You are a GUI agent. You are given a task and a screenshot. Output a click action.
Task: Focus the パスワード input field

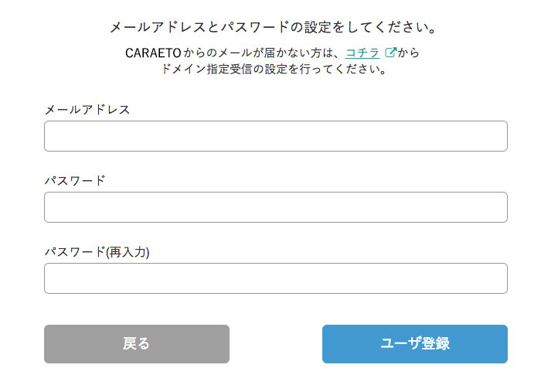click(276, 207)
